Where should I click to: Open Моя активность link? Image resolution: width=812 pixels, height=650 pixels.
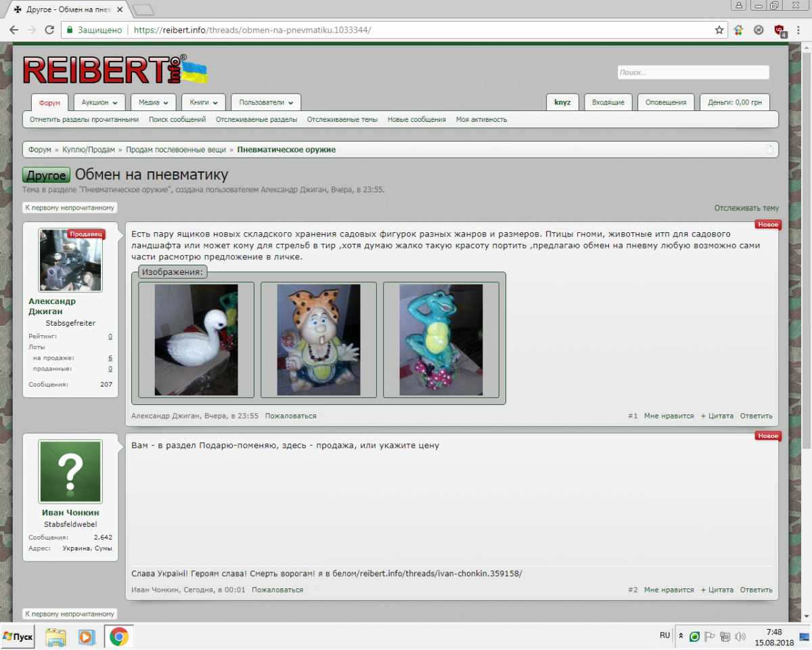tap(481, 120)
